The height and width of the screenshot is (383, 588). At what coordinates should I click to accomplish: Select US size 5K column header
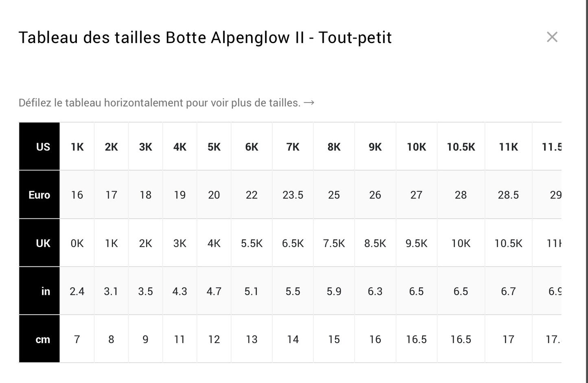tap(214, 147)
